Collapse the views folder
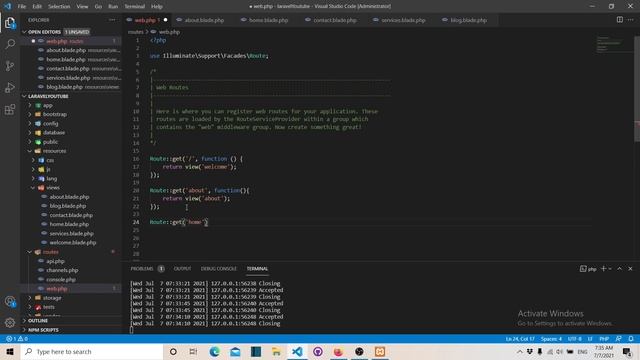The image size is (640, 360). click(x=53, y=188)
